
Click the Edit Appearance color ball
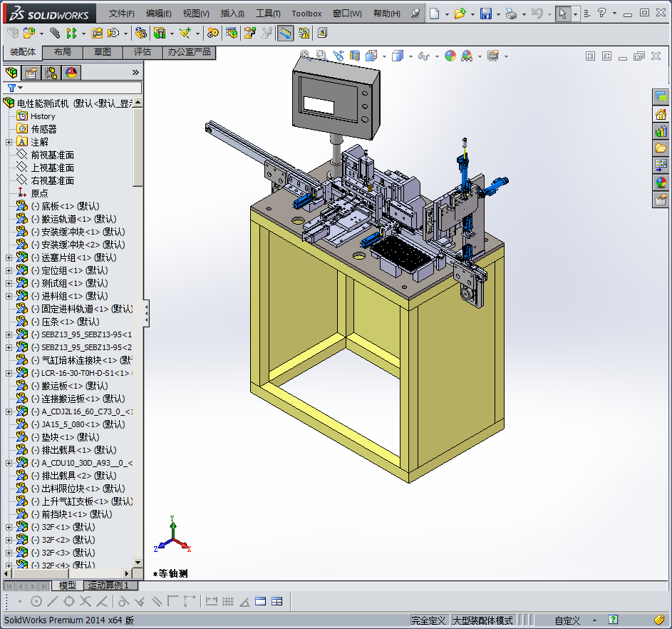[x=450, y=56]
